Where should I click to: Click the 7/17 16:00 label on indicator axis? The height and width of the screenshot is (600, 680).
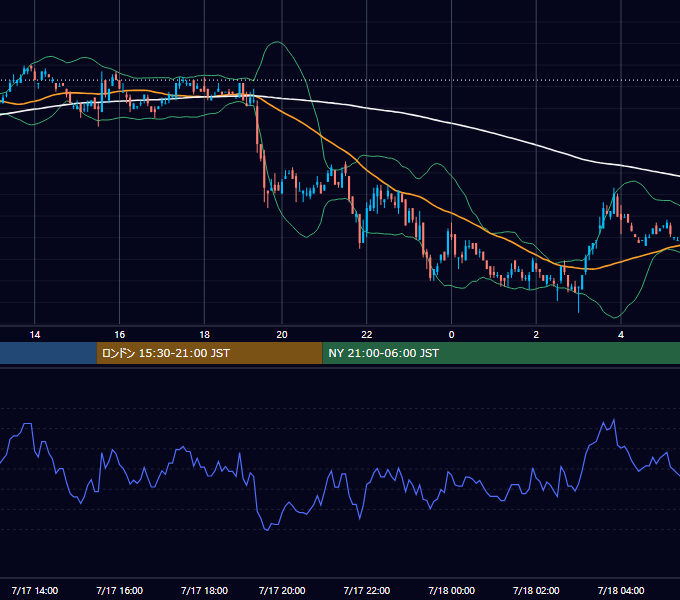tap(120, 590)
